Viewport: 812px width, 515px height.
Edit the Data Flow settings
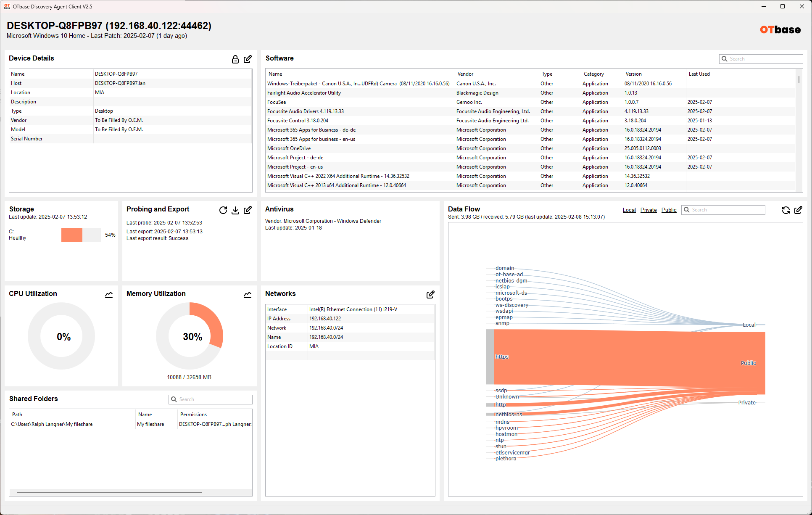[x=799, y=210]
